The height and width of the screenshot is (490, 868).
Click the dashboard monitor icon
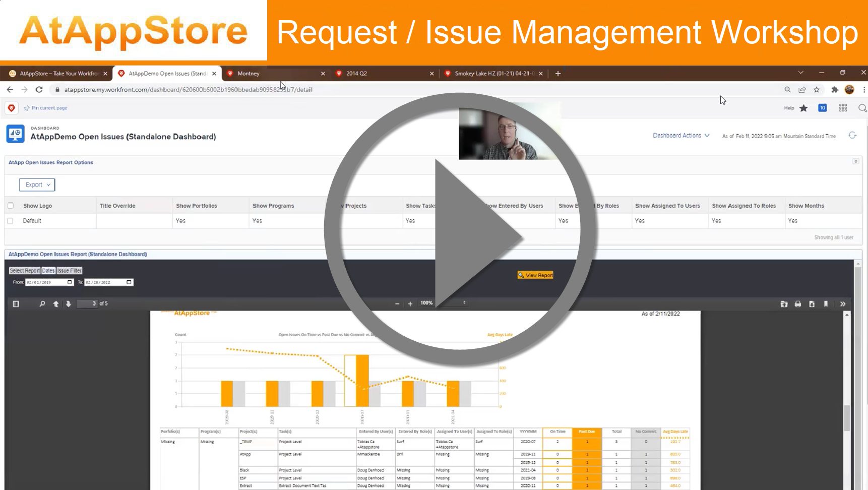[15, 134]
